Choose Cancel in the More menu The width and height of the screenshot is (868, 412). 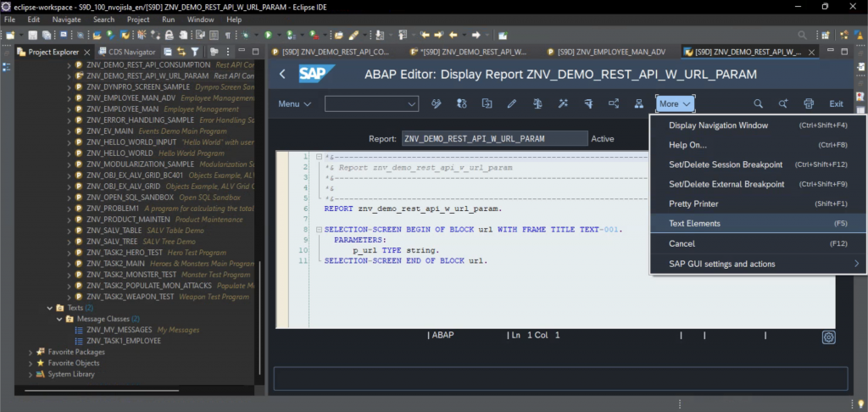pyautogui.click(x=758, y=243)
